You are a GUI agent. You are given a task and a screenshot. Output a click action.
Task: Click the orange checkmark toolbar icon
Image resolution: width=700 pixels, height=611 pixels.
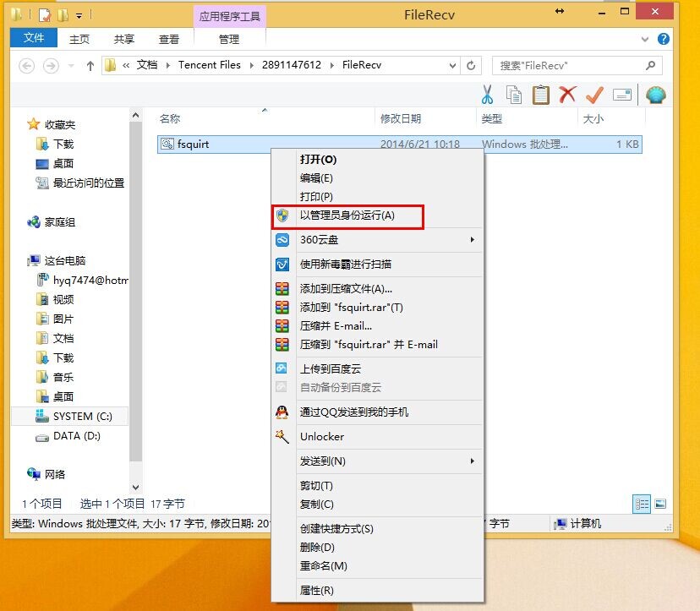click(594, 95)
